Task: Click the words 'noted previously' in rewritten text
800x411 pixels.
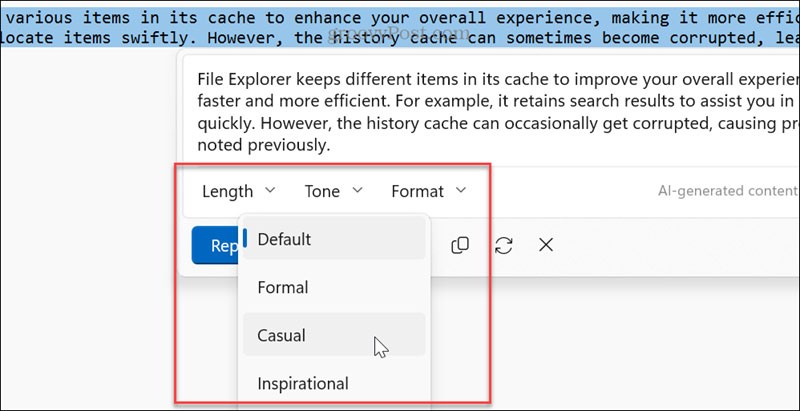Action: (265, 145)
